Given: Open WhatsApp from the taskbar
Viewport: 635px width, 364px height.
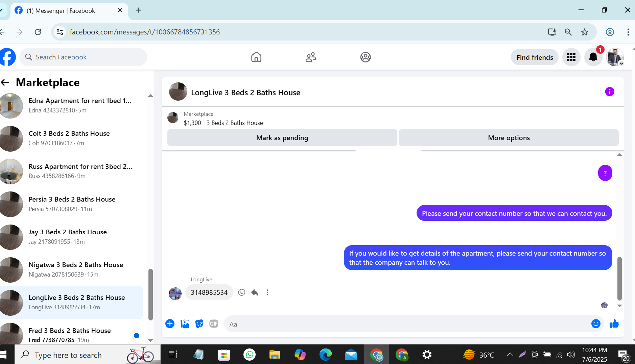Looking at the screenshot, I should pyautogui.click(x=250, y=355).
